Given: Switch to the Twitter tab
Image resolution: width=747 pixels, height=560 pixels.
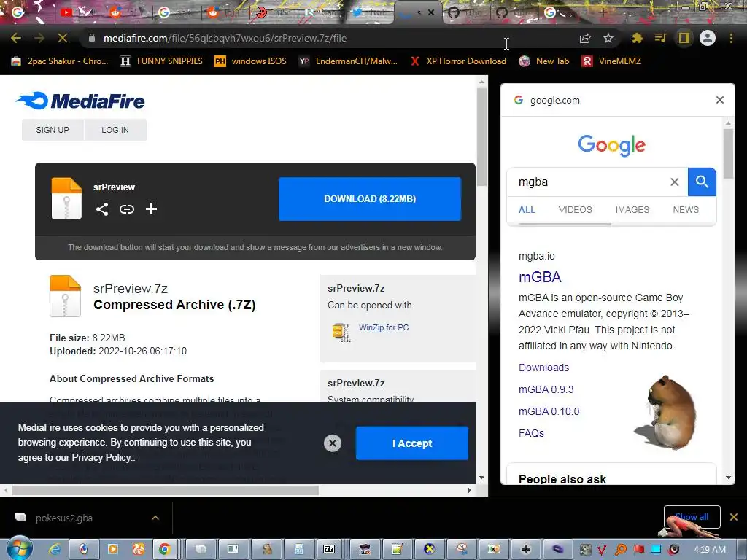Looking at the screenshot, I should click(368, 12).
